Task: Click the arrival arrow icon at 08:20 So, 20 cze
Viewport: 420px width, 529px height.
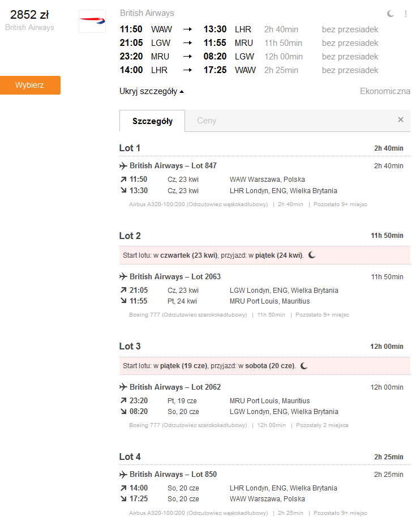Action: click(123, 411)
